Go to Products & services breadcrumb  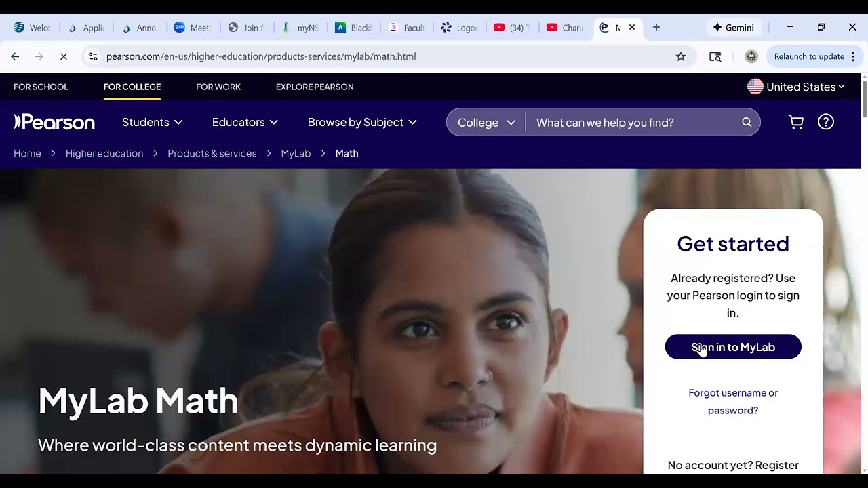pos(212,153)
